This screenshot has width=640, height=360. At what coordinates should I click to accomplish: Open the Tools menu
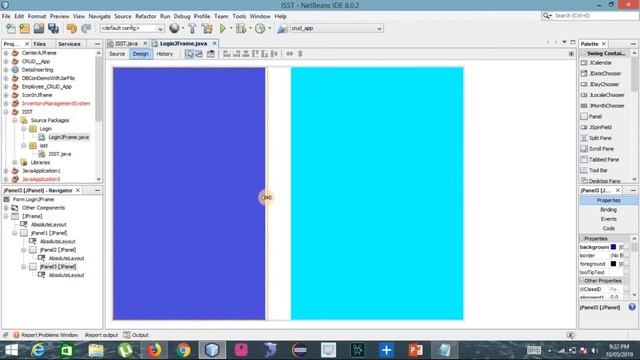239,16
